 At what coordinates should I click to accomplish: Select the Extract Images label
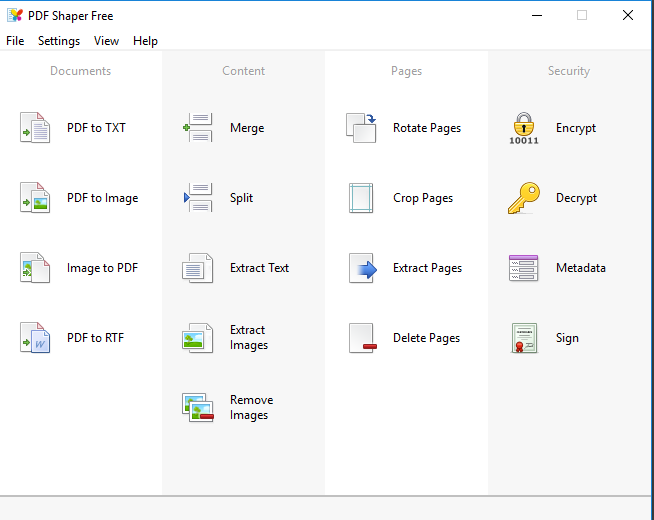point(249,338)
